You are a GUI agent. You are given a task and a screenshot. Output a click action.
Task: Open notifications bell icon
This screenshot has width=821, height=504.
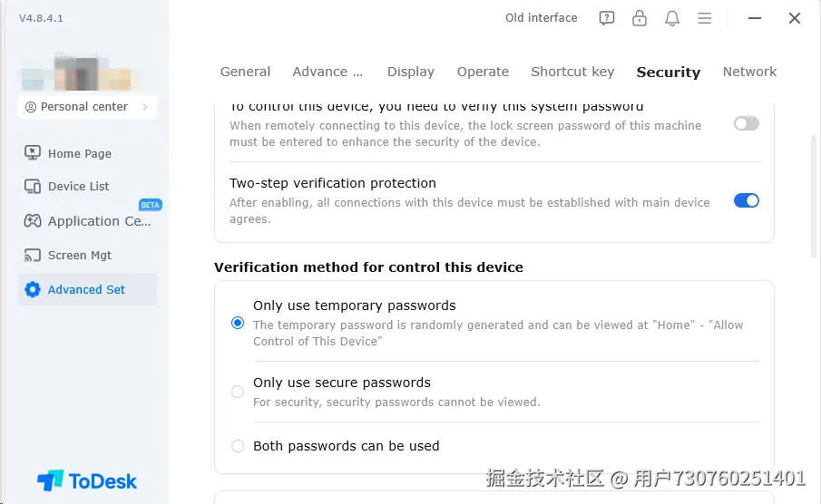pyautogui.click(x=672, y=18)
